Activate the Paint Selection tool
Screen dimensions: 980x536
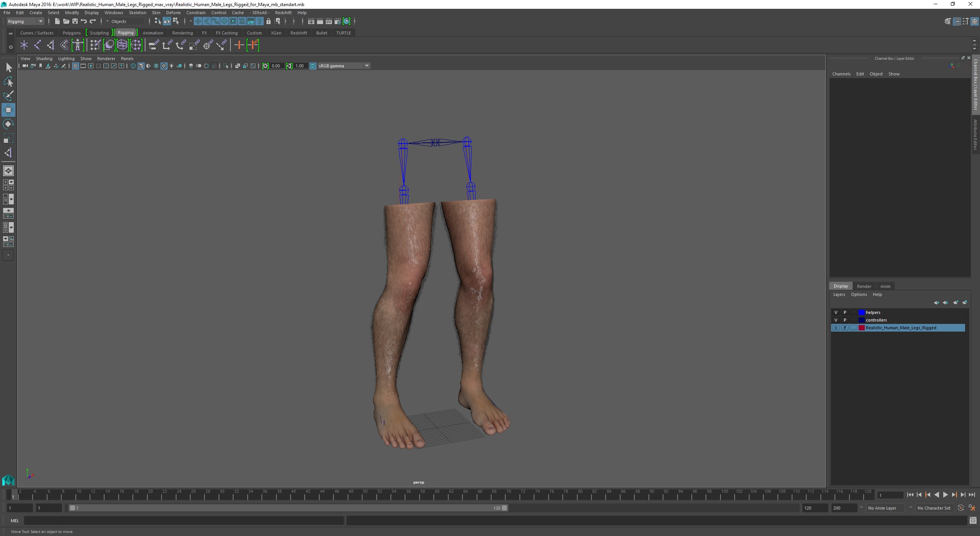pyautogui.click(x=8, y=96)
